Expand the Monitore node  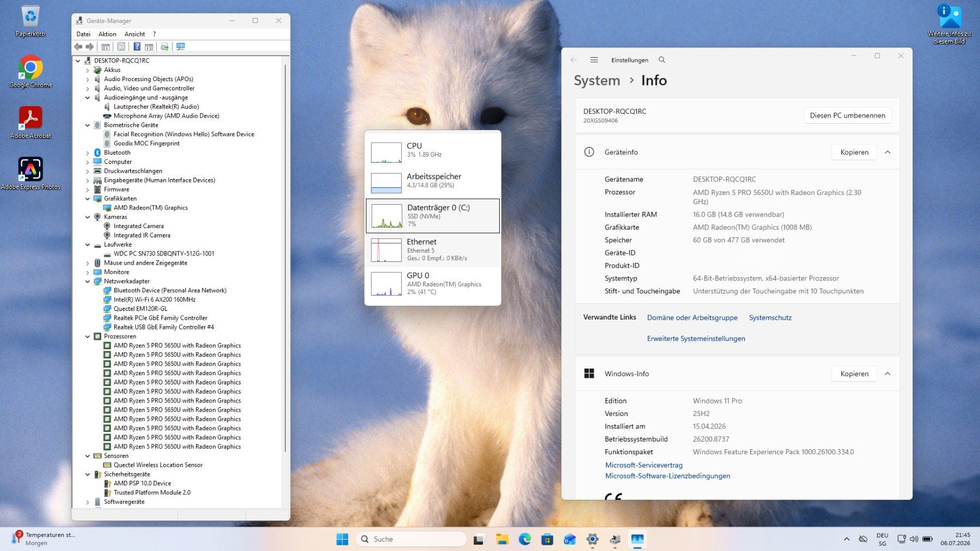pos(88,272)
